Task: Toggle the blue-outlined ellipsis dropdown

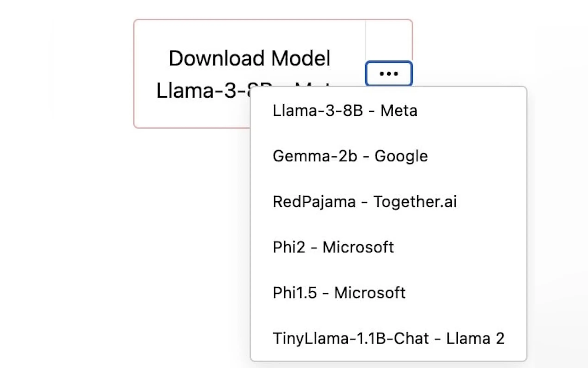Action: (388, 73)
